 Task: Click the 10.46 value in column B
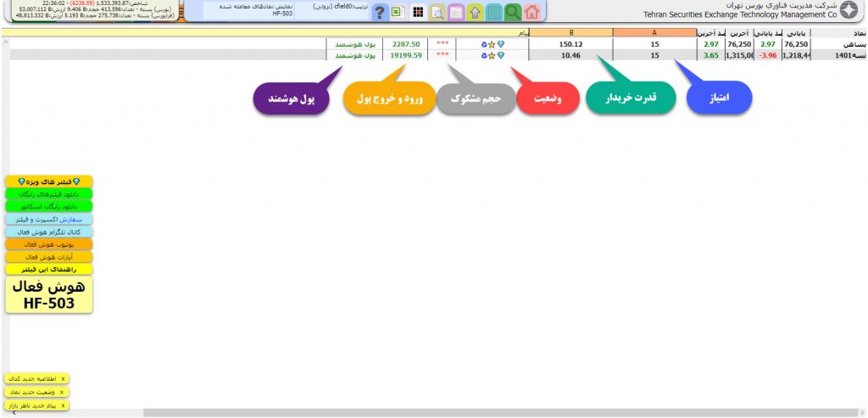point(570,55)
